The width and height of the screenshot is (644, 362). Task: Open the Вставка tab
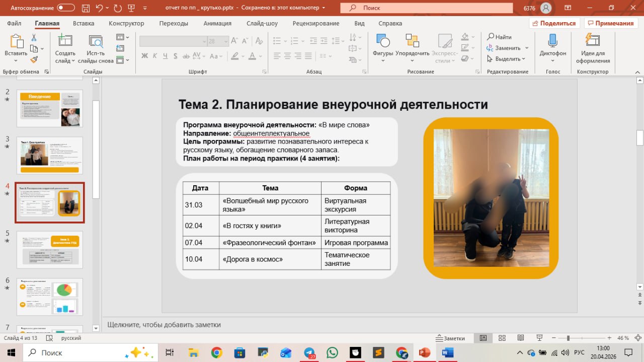[x=84, y=23]
